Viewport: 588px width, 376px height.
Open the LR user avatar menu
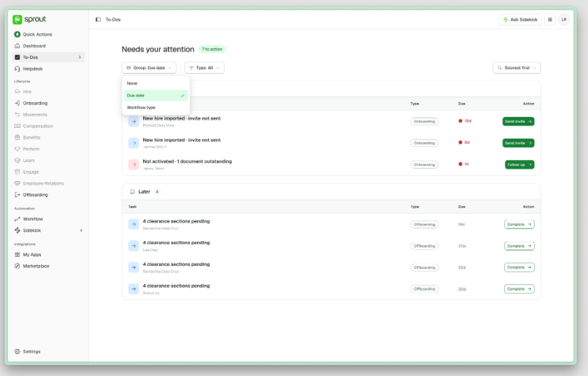564,20
